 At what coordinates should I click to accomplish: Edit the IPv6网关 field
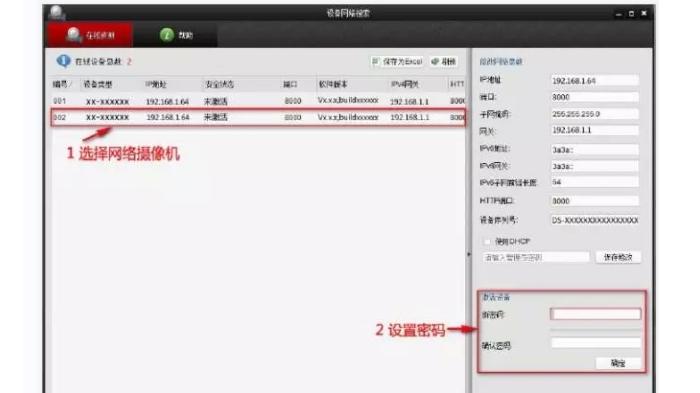pyautogui.click(x=594, y=166)
